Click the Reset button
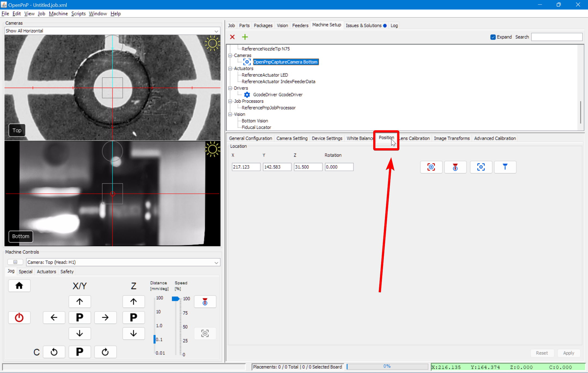588x373 pixels. (542, 353)
